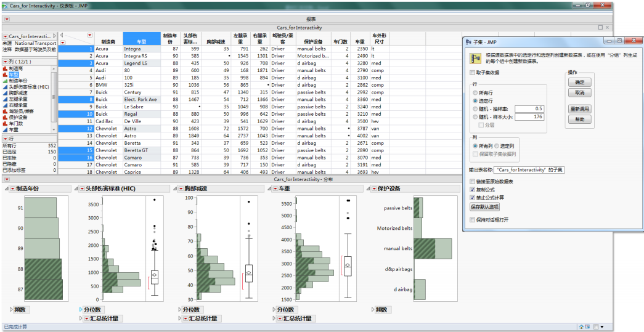Image resolution: width=644 pixels, height=332 pixels.
Task: Click the 驾驶员/乘客 nominal column icon
Action: pyautogui.click(x=6, y=111)
